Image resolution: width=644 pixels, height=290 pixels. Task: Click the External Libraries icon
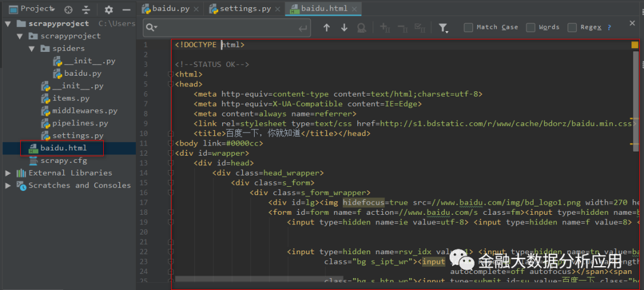pyautogui.click(x=21, y=173)
